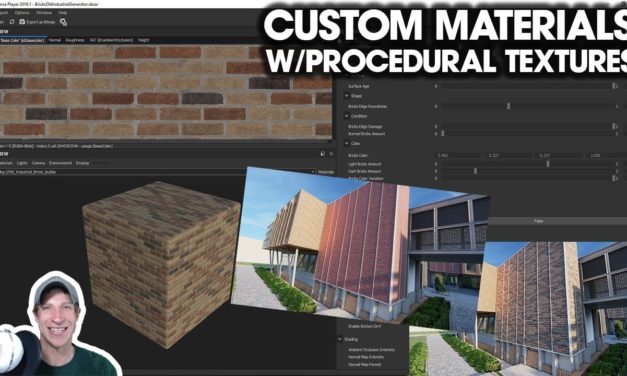
Task: Click the Normal Map Format label
Action: (x=364, y=365)
